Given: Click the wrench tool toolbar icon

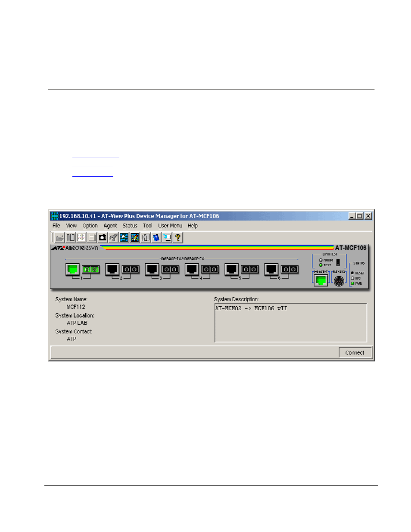Looking at the screenshot, I should (113, 237).
